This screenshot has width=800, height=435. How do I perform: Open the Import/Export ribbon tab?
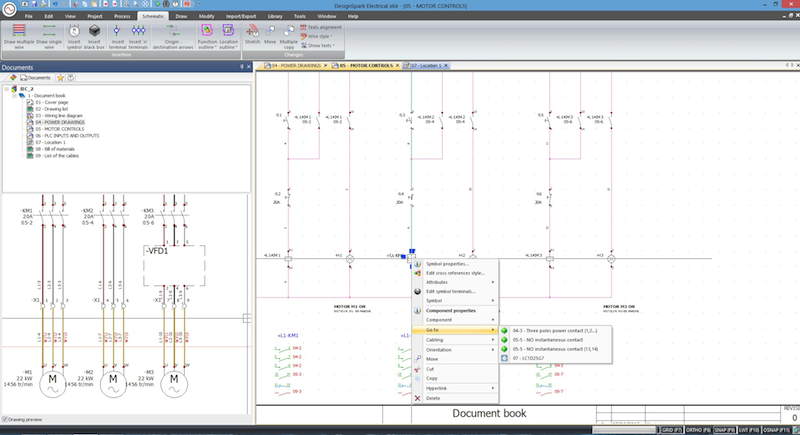tap(241, 16)
